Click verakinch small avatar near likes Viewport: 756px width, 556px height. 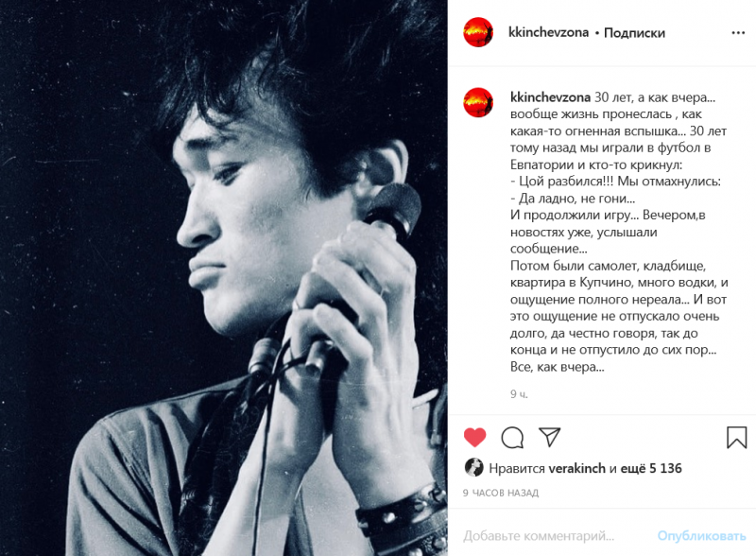[473, 467]
